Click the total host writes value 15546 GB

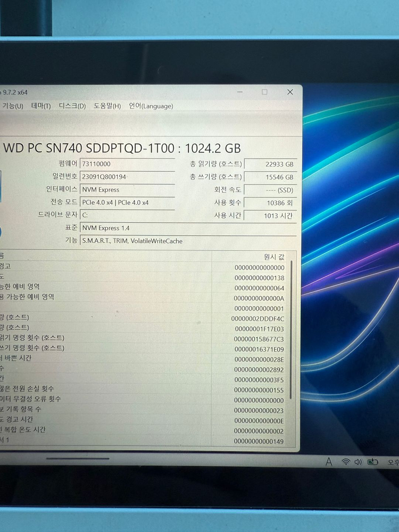(x=270, y=177)
